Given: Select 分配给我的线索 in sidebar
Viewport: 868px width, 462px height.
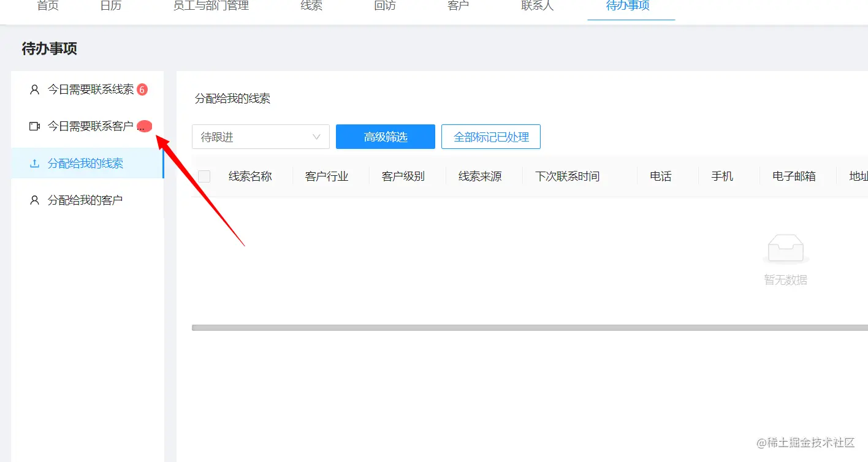Looking at the screenshot, I should point(88,164).
